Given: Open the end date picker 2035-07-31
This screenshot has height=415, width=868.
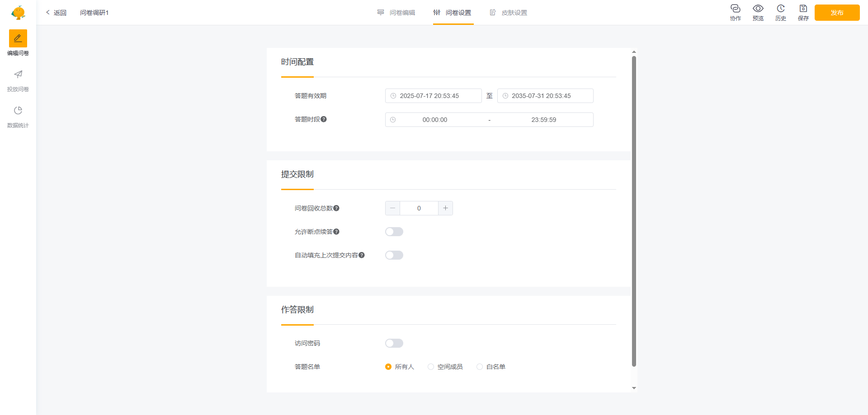Looking at the screenshot, I should click(545, 96).
